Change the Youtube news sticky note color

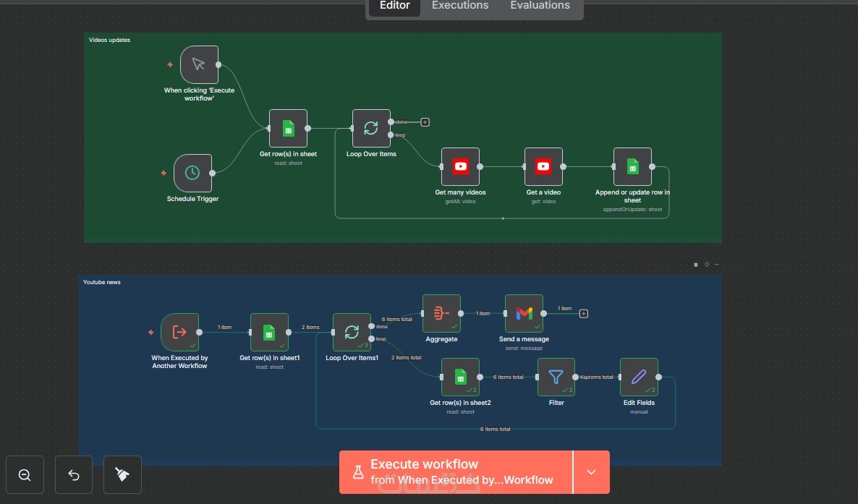click(x=706, y=265)
